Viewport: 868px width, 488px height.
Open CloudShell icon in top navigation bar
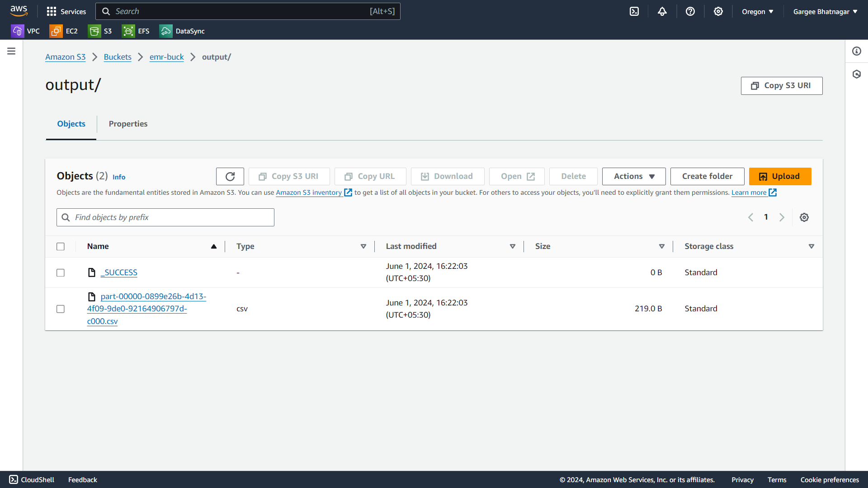pyautogui.click(x=634, y=12)
